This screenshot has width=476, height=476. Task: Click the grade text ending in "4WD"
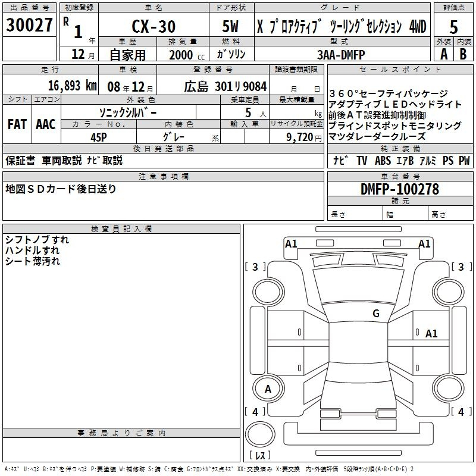pos(342,26)
